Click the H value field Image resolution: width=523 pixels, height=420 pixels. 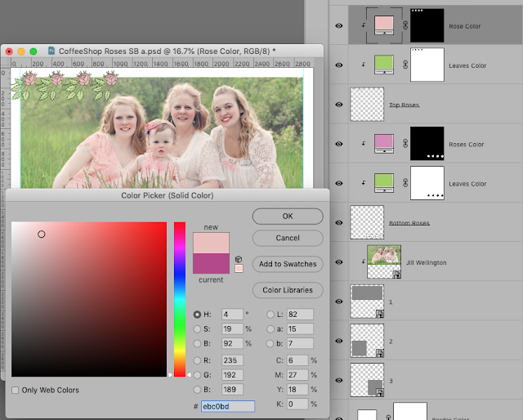pos(232,315)
